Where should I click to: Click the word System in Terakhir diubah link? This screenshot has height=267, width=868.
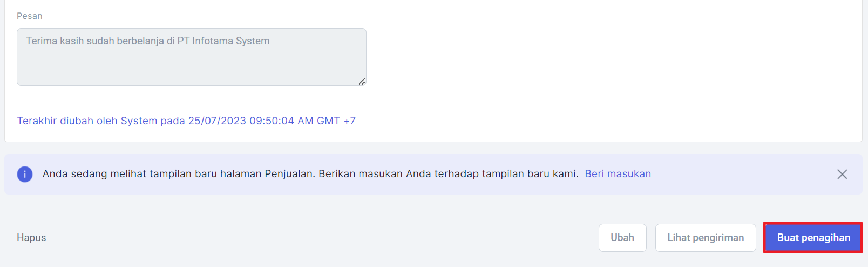coord(139,121)
